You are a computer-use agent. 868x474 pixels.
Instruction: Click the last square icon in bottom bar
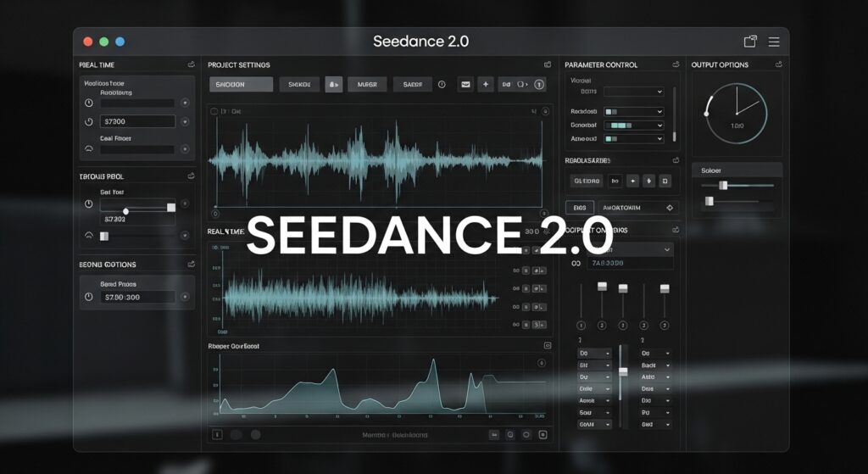pyautogui.click(x=543, y=435)
